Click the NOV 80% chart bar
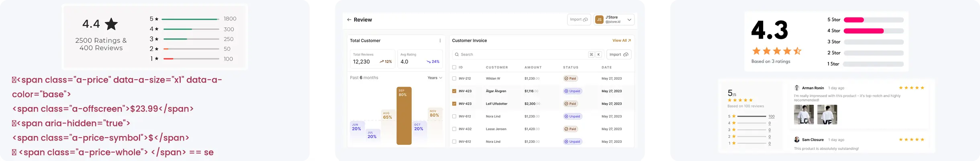Viewport: 980px width, 161px height. [435, 126]
